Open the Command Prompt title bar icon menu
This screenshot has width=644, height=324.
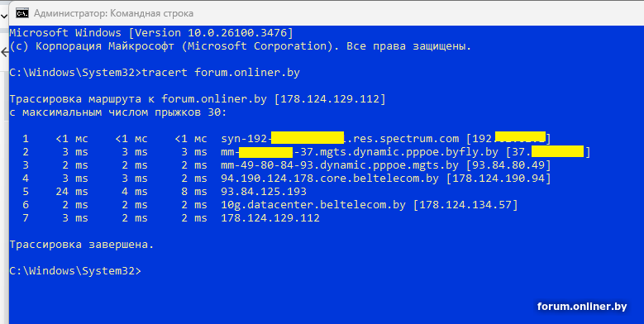click(22, 13)
